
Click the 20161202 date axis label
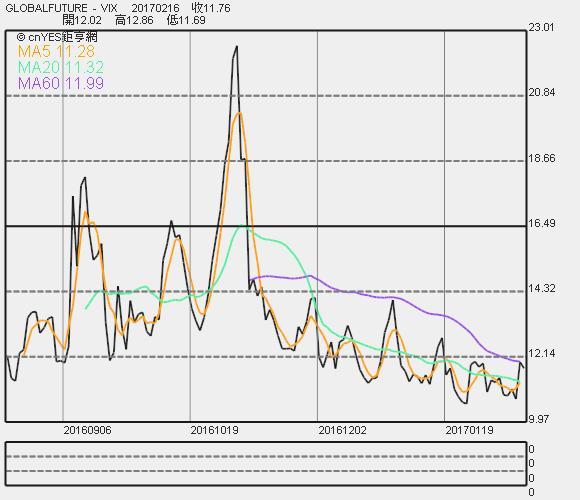[x=343, y=430]
